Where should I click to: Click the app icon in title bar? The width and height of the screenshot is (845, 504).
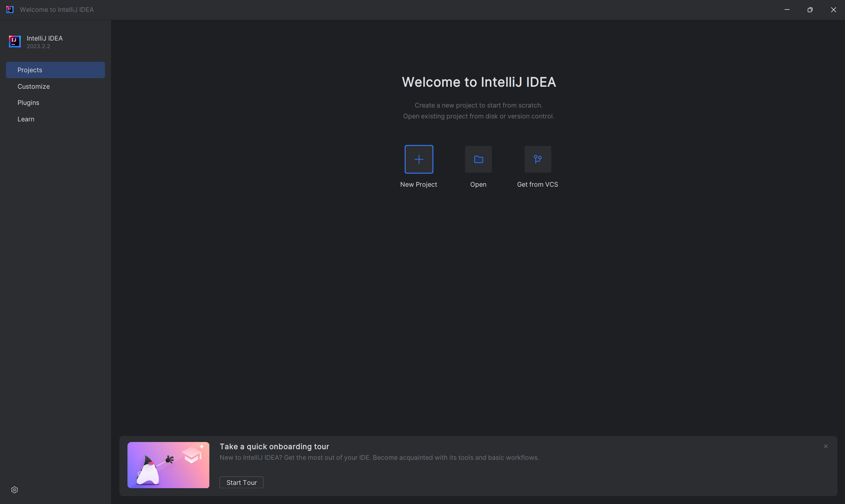pos(10,10)
